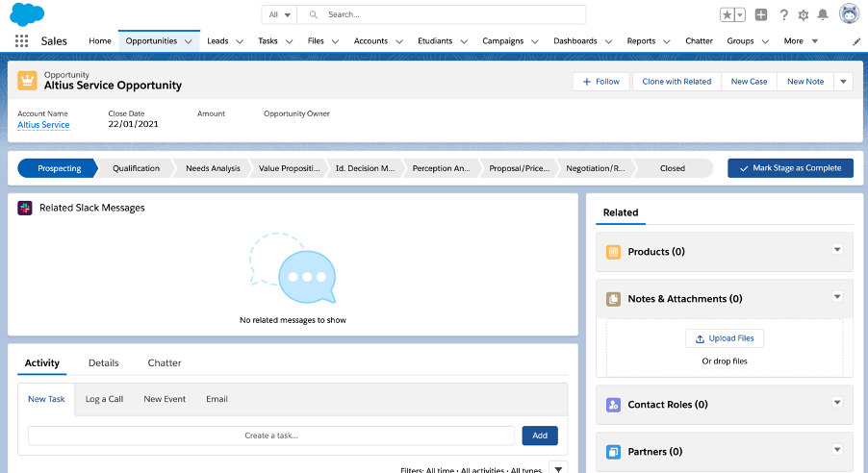The image size is (868, 473).
Task: Select the Log a Call tab
Action: (x=104, y=399)
